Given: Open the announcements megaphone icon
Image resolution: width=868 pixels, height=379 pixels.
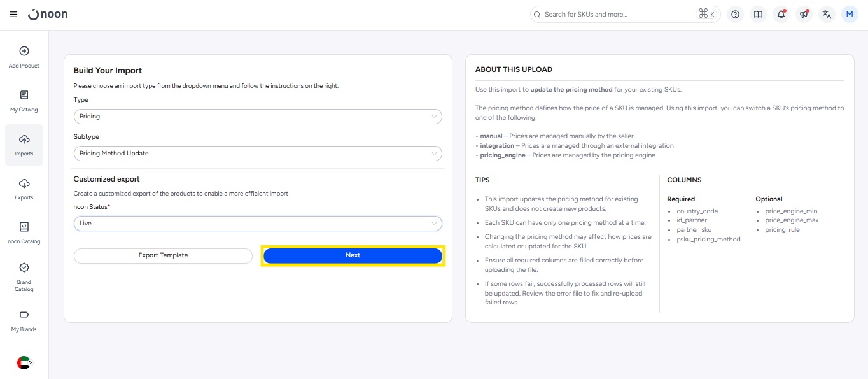Looking at the screenshot, I should (804, 15).
